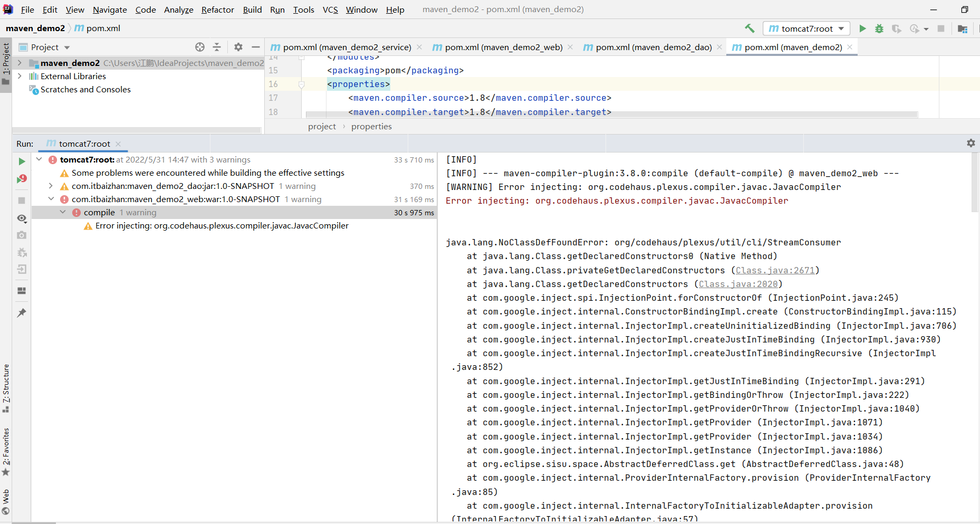
Task: Collapse the maven_demo2_web war build node
Action: coord(51,199)
